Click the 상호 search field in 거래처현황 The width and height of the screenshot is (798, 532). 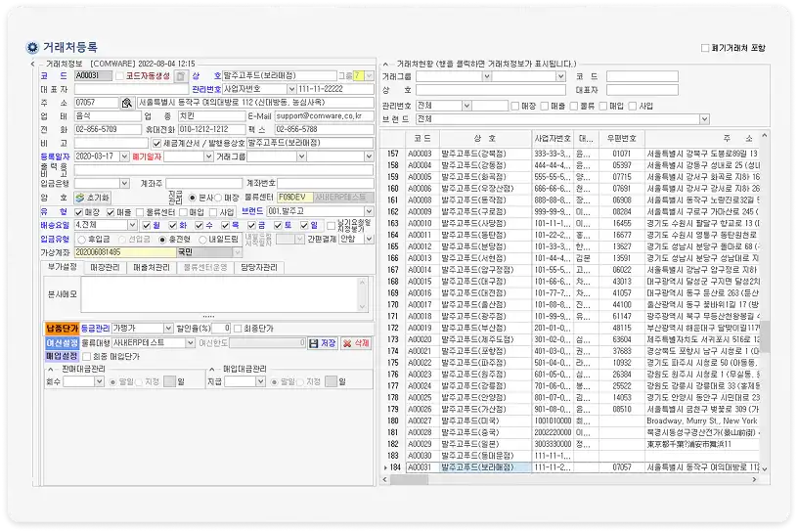[491, 90]
